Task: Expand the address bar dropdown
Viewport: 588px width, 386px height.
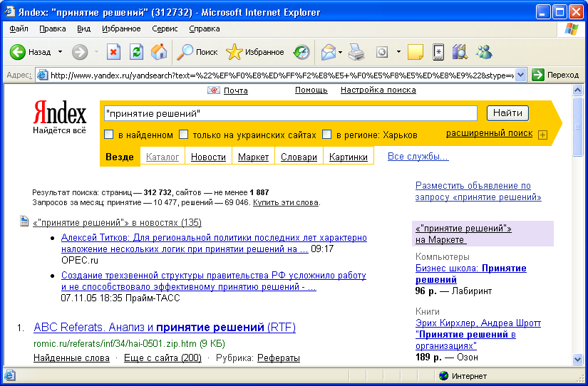Action: pyautogui.click(x=520, y=75)
